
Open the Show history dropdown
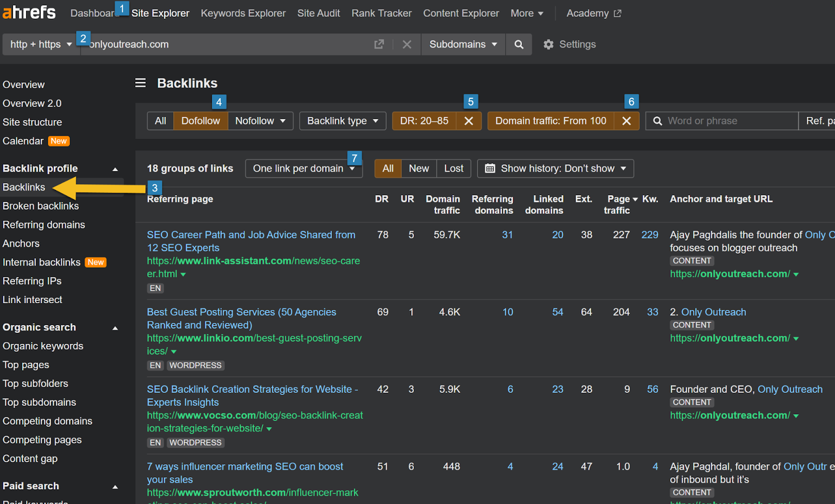[555, 169]
